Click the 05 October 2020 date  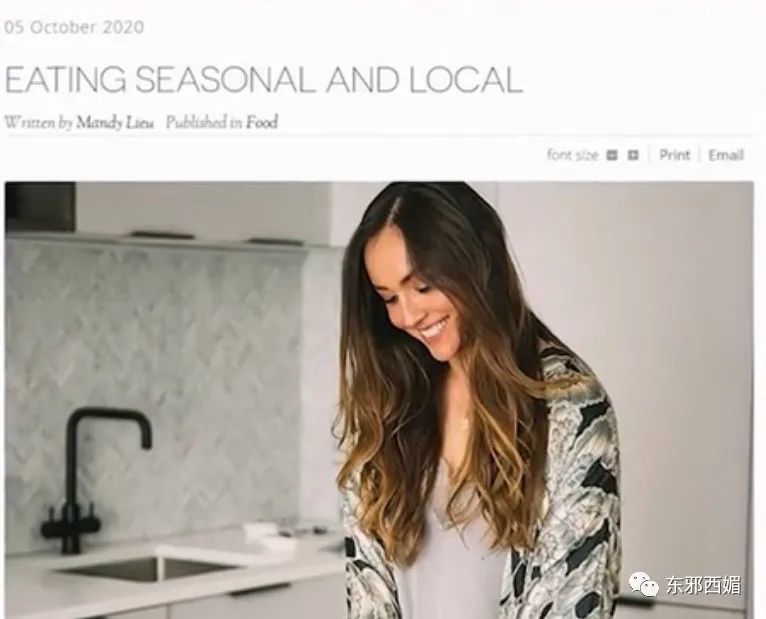(x=74, y=27)
